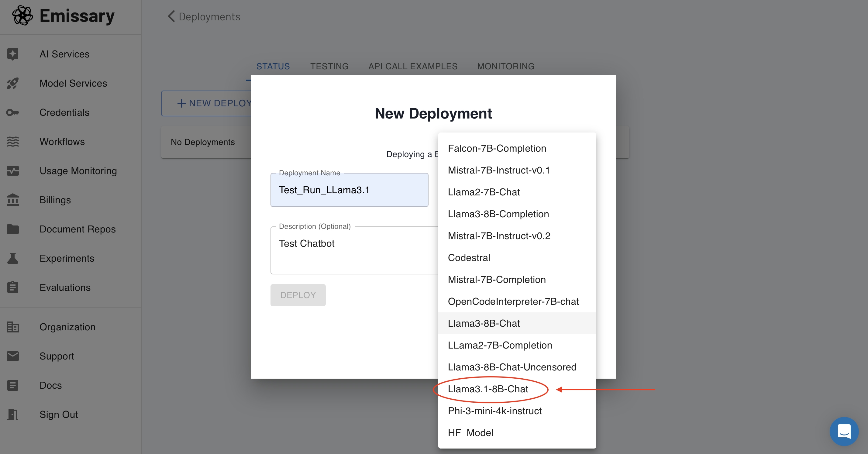Click the Usage Monitoring chart icon
The height and width of the screenshot is (454, 868).
pyautogui.click(x=13, y=171)
